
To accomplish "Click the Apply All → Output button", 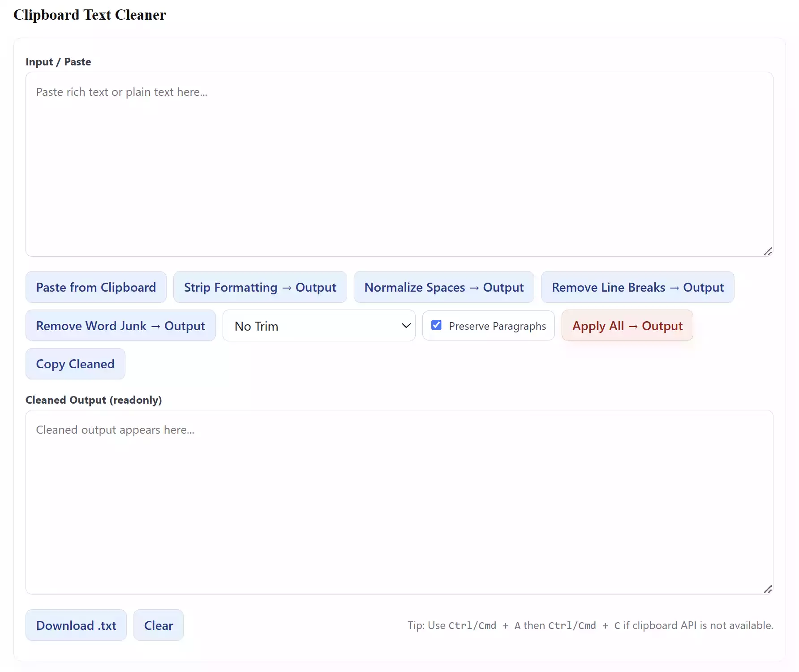I will pos(627,326).
